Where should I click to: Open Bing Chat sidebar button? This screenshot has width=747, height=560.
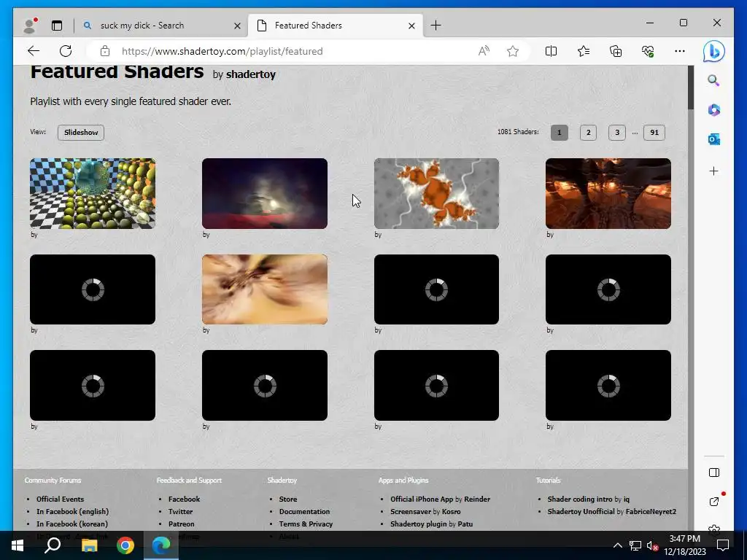pyautogui.click(x=713, y=52)
